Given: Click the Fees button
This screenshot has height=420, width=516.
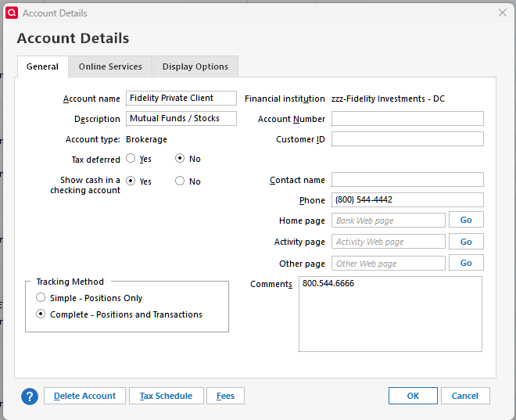Looking at the screenshot, I should (x=226, y=396).
